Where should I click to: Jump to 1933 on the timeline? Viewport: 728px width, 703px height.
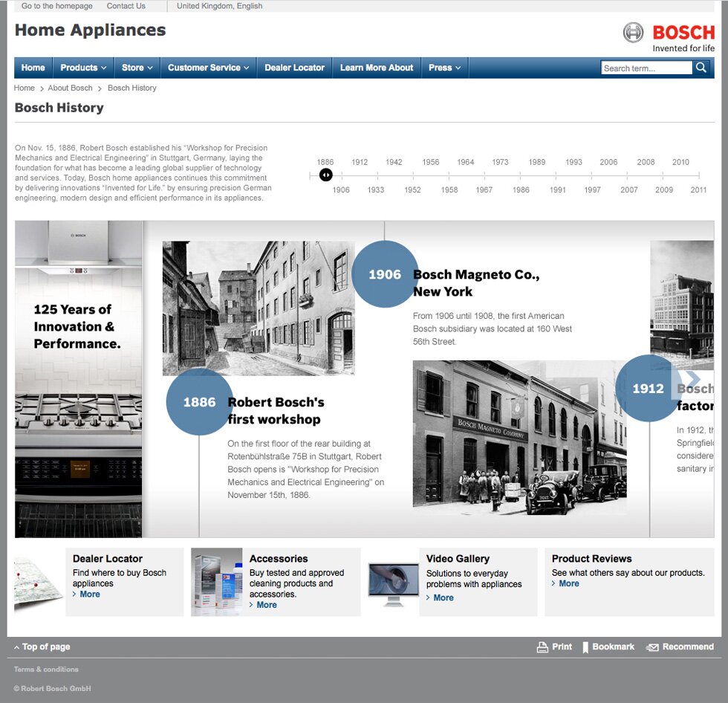click(376, 190)
